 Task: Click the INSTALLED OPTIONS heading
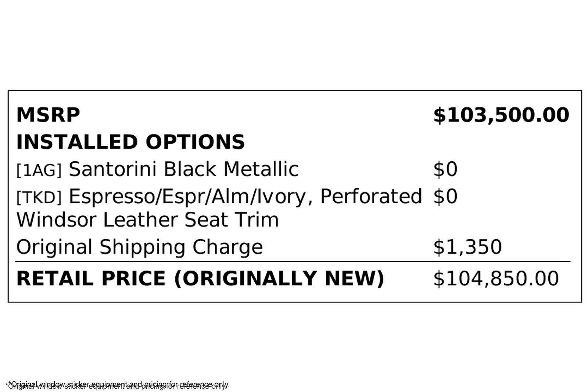130,142
